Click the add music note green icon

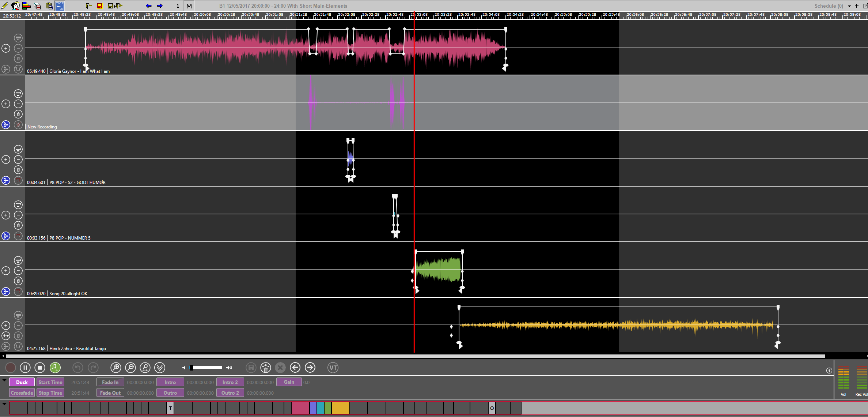click(x=55, y=368)
